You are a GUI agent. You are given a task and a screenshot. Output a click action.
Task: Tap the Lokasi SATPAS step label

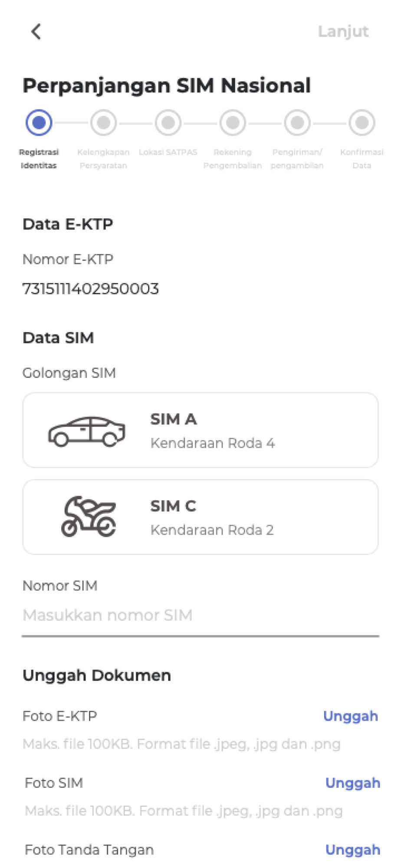coord(168,152)
